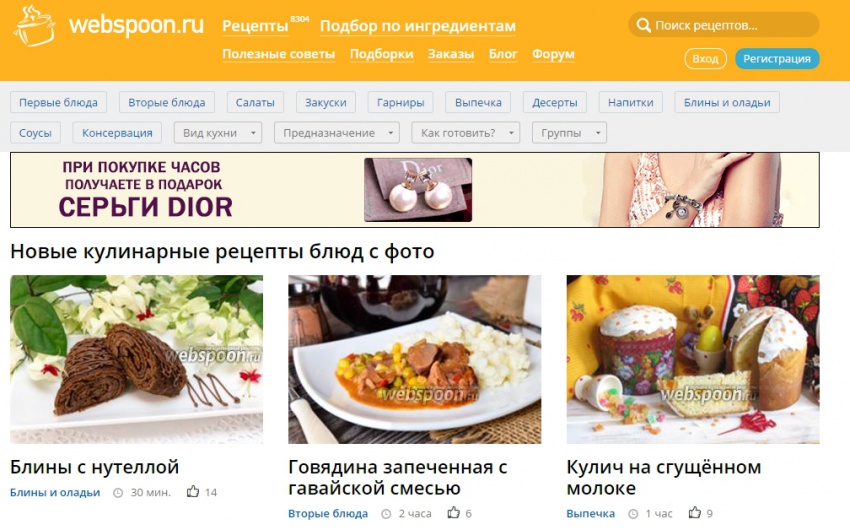This screenshot has height=530, width=850.
Task: Click the Регистрация button
Action: coord(777,59)
